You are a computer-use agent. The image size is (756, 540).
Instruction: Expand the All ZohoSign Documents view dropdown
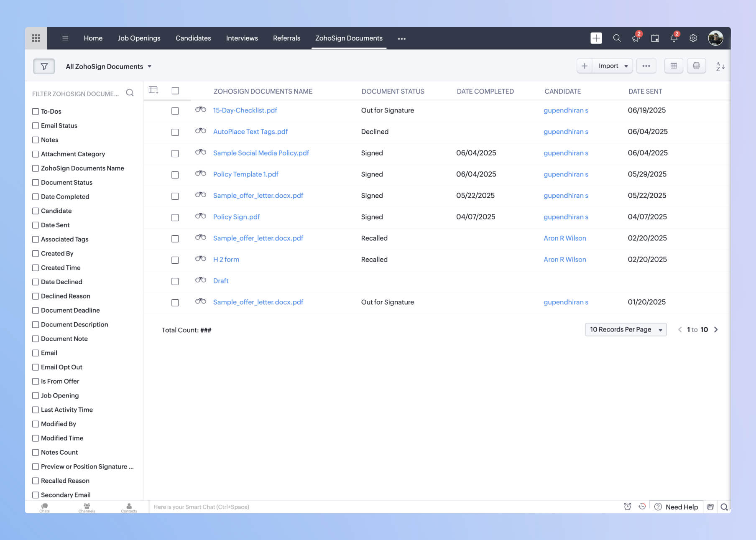pyautogui.click(x=109, y=66)
